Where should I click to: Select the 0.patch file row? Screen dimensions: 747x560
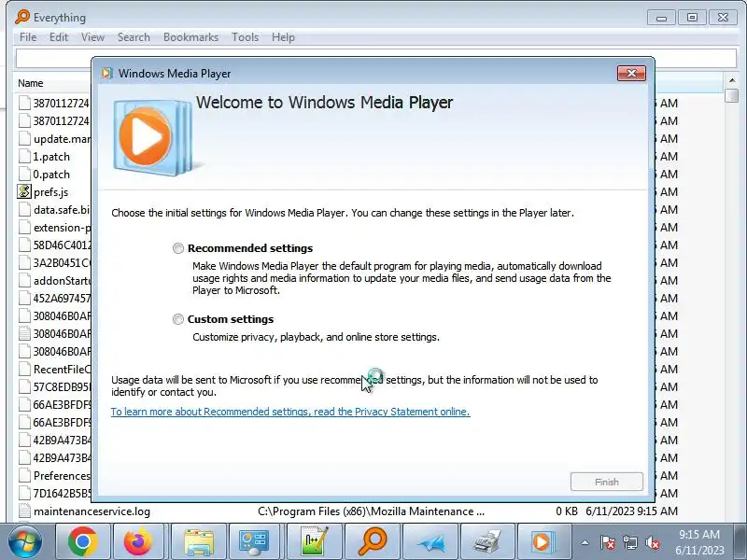click(x=51, y=175)
